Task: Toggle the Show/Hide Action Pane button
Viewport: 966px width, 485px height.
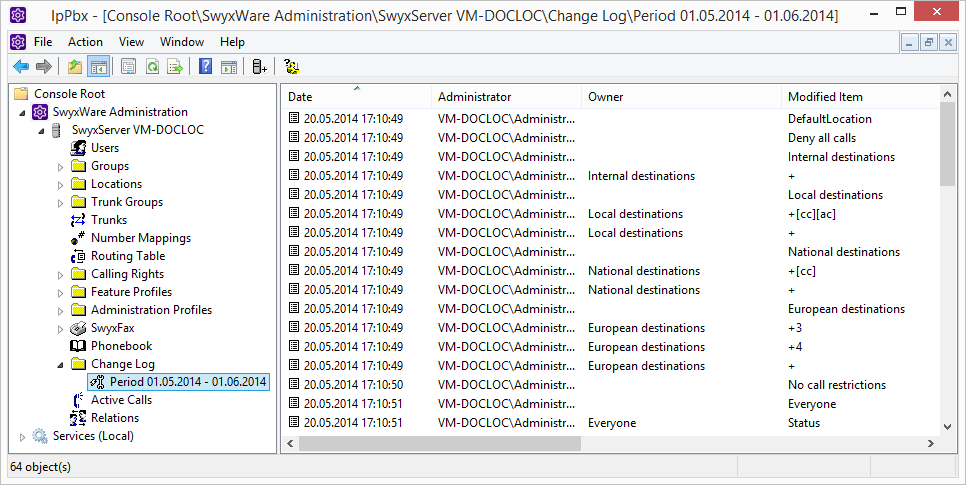Action: point(228,67)
